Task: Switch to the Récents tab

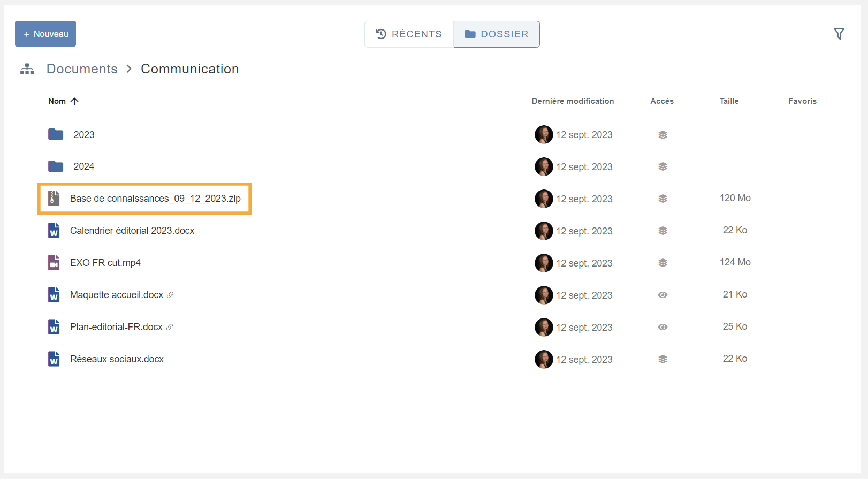Action: pyautogui.click(x=409, y=34)
